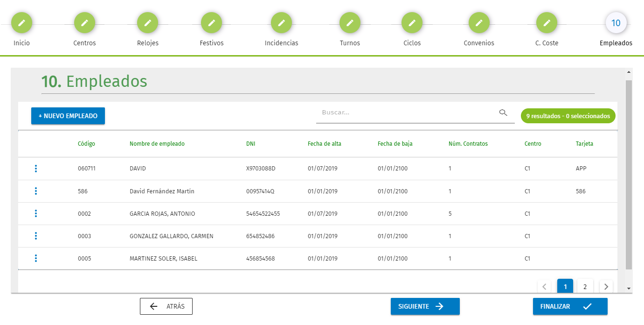The image size is (644, 325).
Task: Open the Convenios step pencil icon
Action: tap(479, 22)
